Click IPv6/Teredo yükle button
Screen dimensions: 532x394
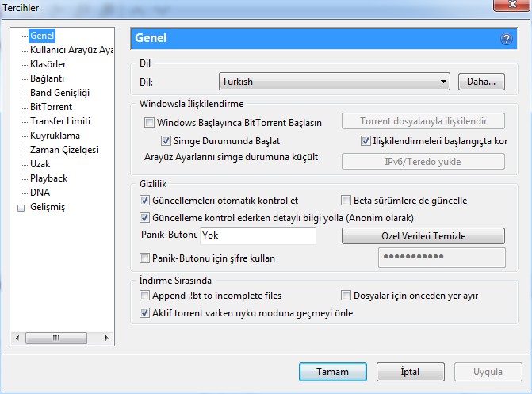pos(423,162)
